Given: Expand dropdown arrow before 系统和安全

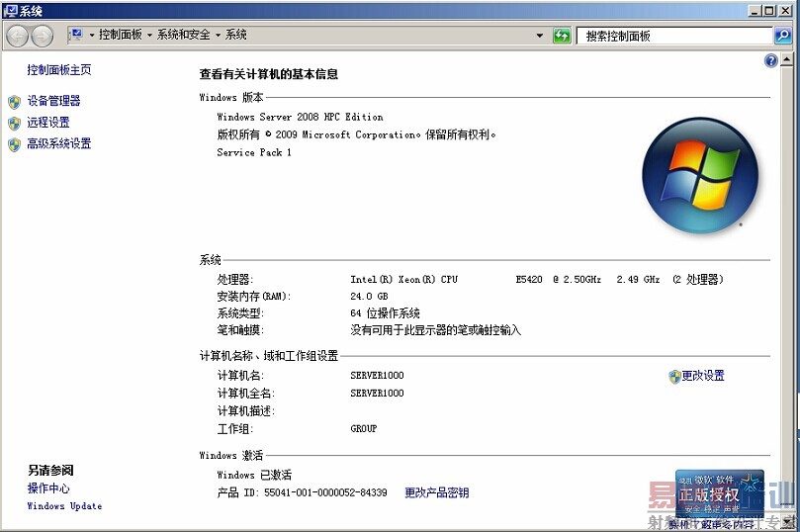Looking at the screenshot, I should [149, 36].
